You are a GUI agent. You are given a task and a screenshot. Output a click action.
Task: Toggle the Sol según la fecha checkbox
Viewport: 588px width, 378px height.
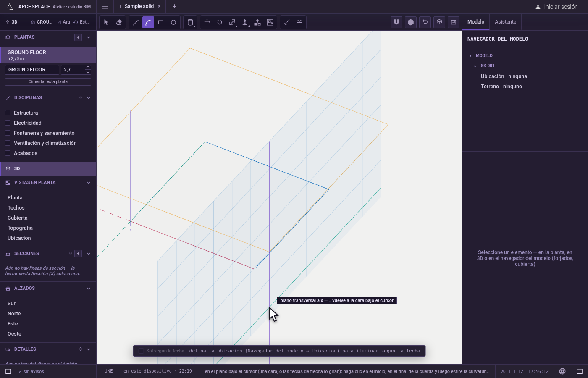click(x=141, y=351)
